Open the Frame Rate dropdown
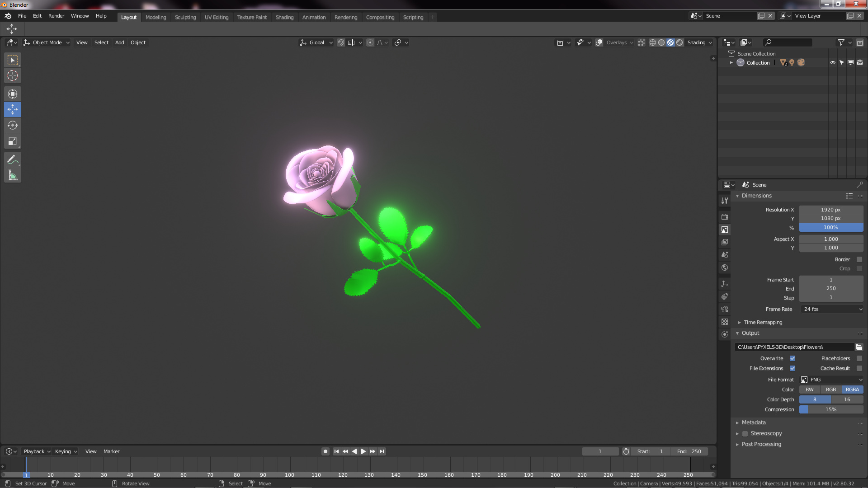Screen dimensions: 868x488 coord(832,309)
